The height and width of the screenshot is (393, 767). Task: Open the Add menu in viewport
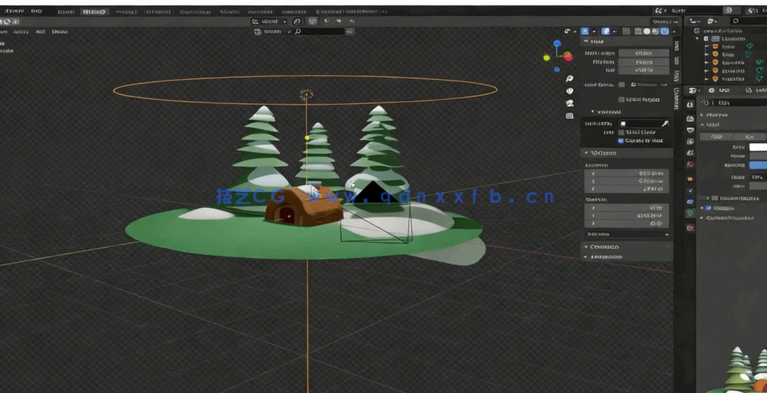click(x=41, y=32)
